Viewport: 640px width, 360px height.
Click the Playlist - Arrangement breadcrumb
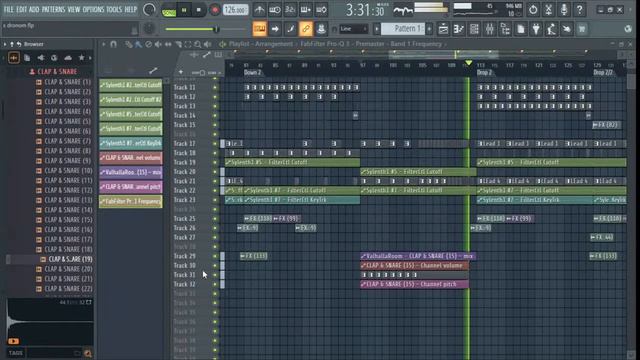coord(261,44)
